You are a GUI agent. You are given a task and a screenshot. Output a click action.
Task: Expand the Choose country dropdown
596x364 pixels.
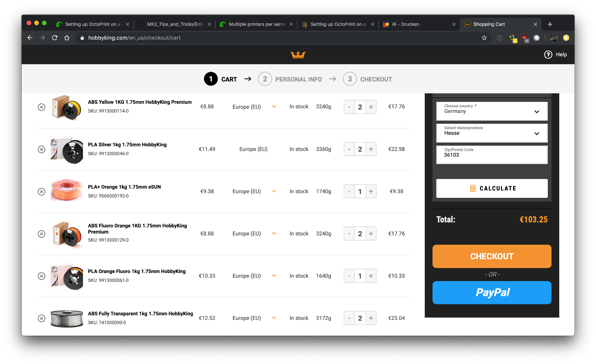[x=492, y=111]
